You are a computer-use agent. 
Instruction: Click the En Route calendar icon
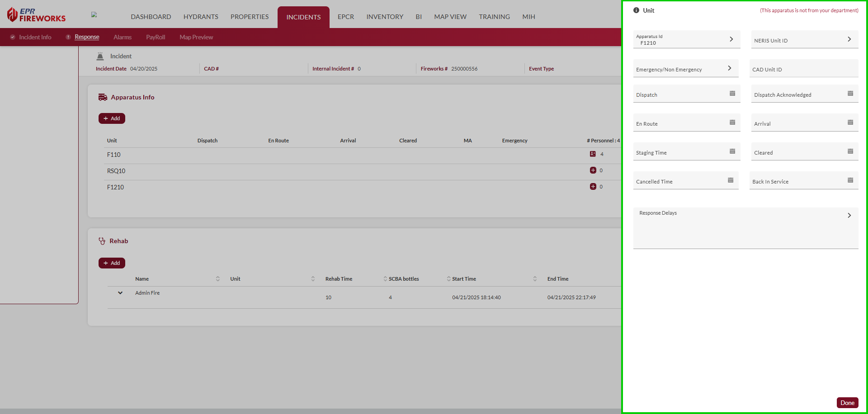coord(732,122)
